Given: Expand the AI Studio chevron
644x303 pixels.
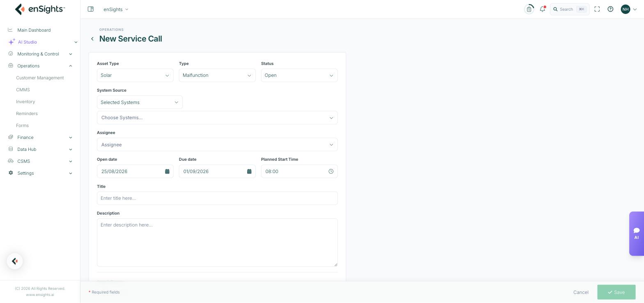Looking at the screenshot, I should tap(76, 42).
